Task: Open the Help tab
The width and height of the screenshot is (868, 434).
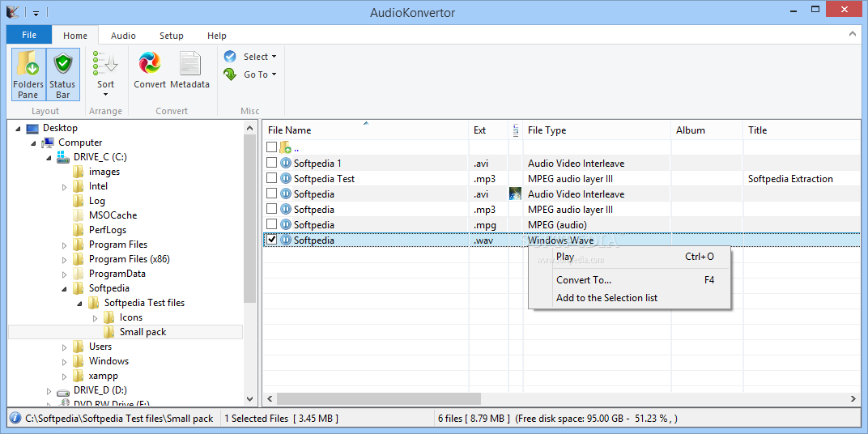Action: coord(217,36)
